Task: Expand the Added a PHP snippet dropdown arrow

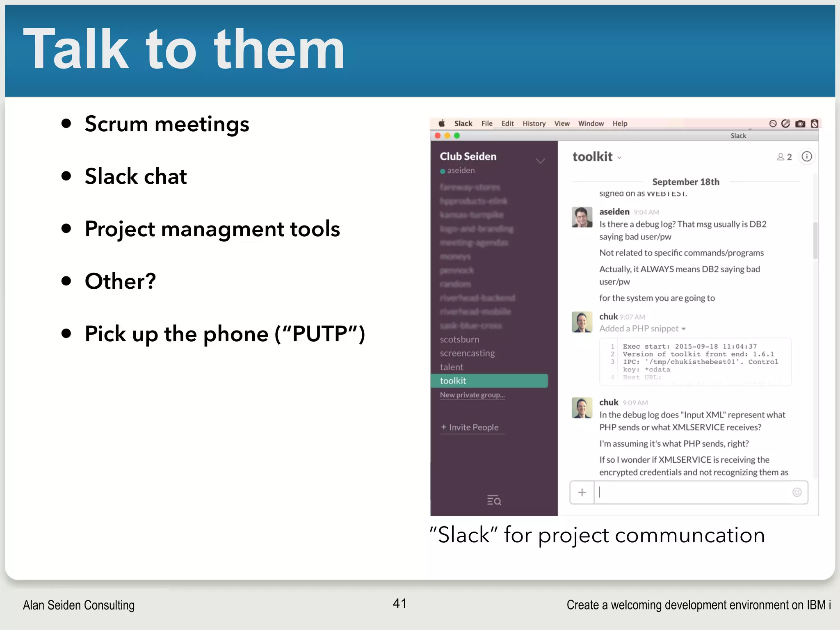Action: [683, 329]
